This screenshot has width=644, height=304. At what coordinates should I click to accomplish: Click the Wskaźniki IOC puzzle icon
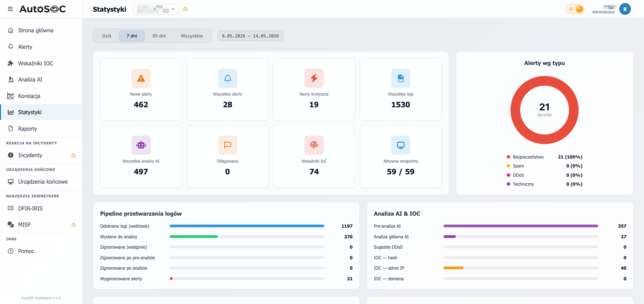point(11,63)
